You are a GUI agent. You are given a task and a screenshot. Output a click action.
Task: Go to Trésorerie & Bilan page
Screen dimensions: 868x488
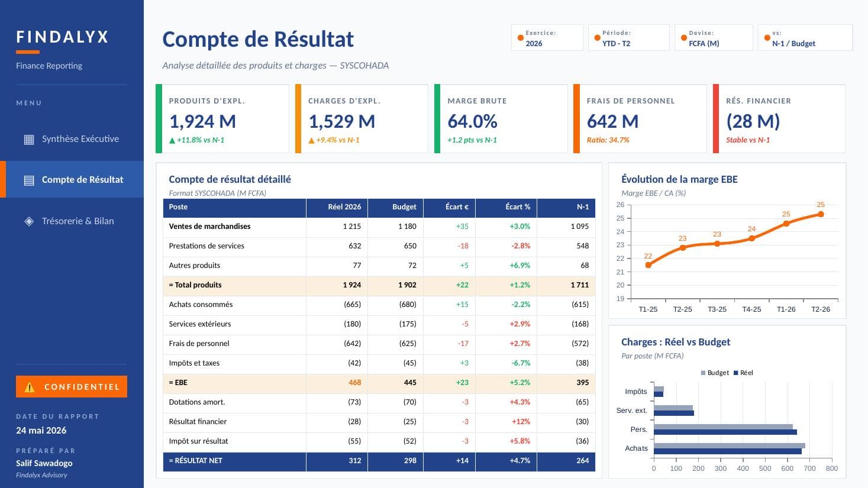[x=72, y=221]
